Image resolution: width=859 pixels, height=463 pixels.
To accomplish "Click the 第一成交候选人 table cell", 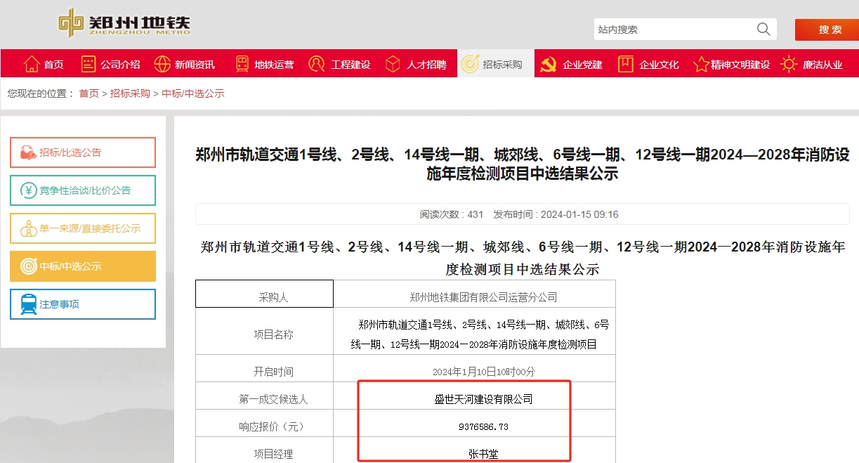I will pyautogui.click(x=265, y=396).
